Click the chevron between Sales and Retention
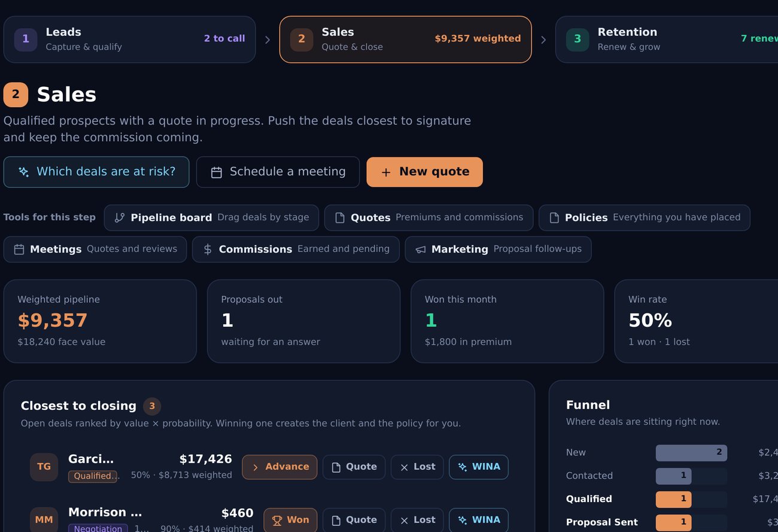The height and width of the screenshot is (532, 778). (x=543, y=40)
